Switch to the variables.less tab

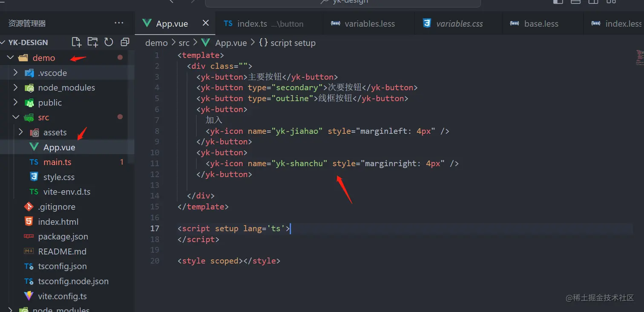368,23
